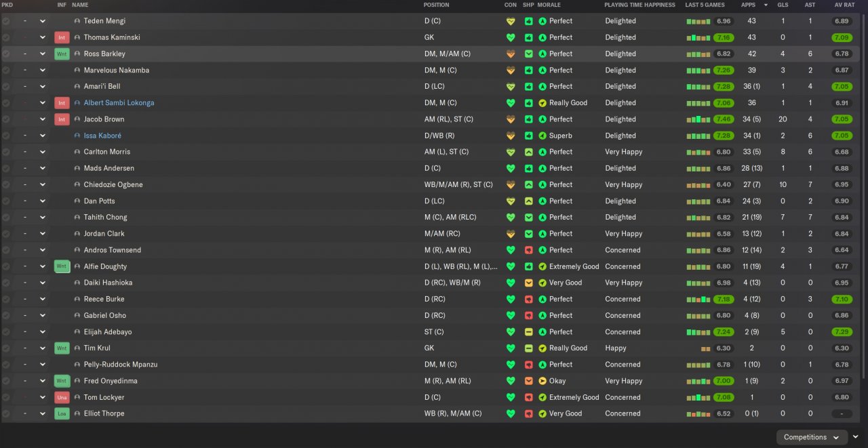Click Alfie Doughty's Extremely Good morale icon
Viewport: 868px width, 448px height.
542,266
